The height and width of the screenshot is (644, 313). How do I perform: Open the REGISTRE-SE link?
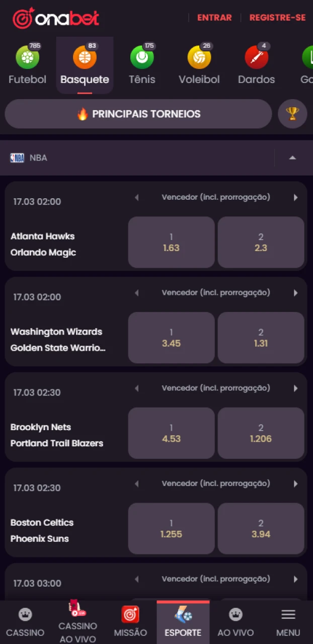(x=277, y=17)
